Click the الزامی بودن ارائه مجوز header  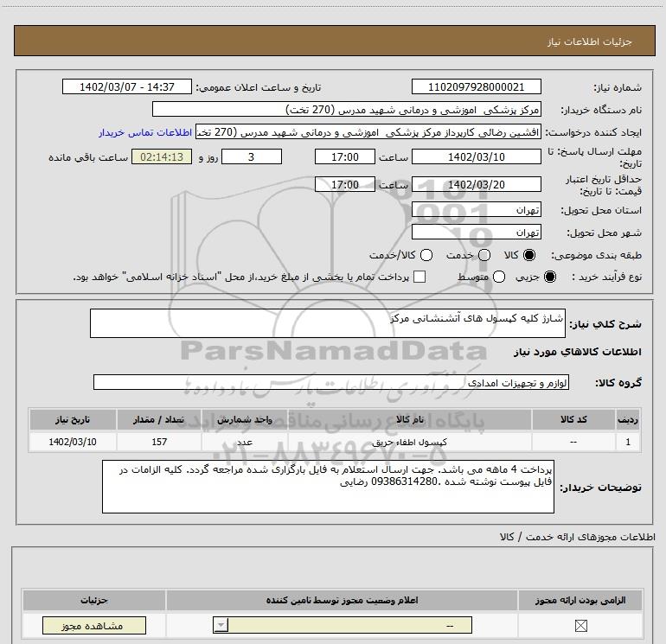(580, 600)
